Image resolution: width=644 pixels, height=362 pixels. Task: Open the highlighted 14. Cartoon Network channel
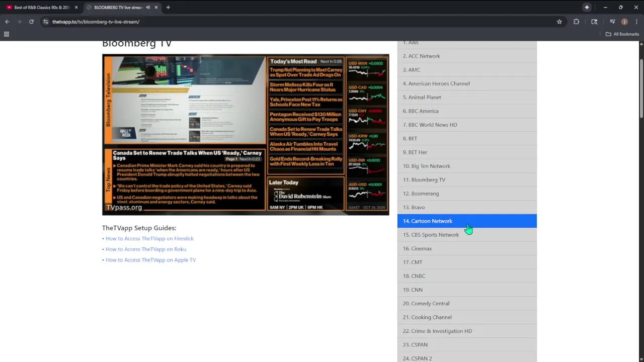coord(467,221)
